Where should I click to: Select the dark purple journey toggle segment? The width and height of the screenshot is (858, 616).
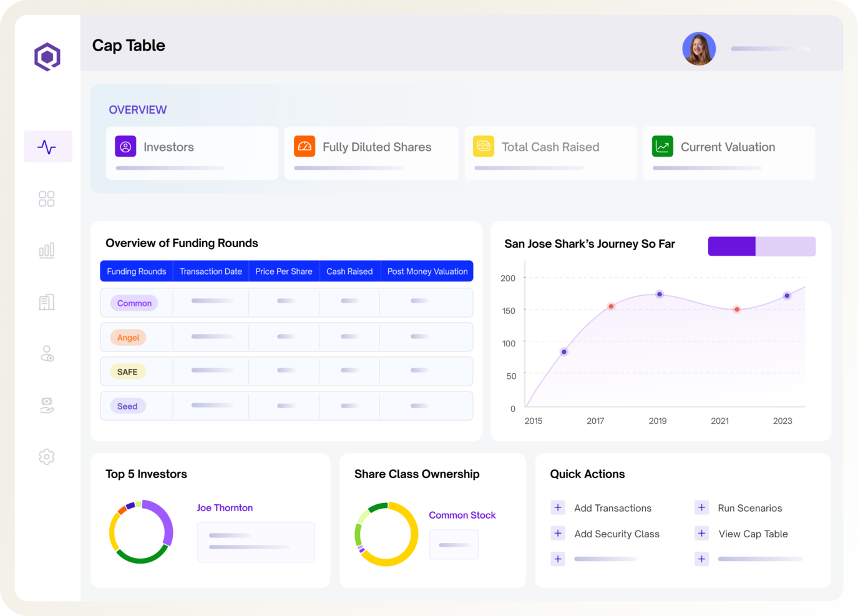(731, 247)
